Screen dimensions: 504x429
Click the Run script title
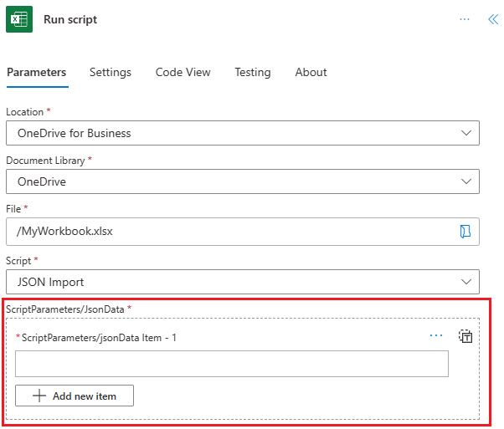point(70,19)
